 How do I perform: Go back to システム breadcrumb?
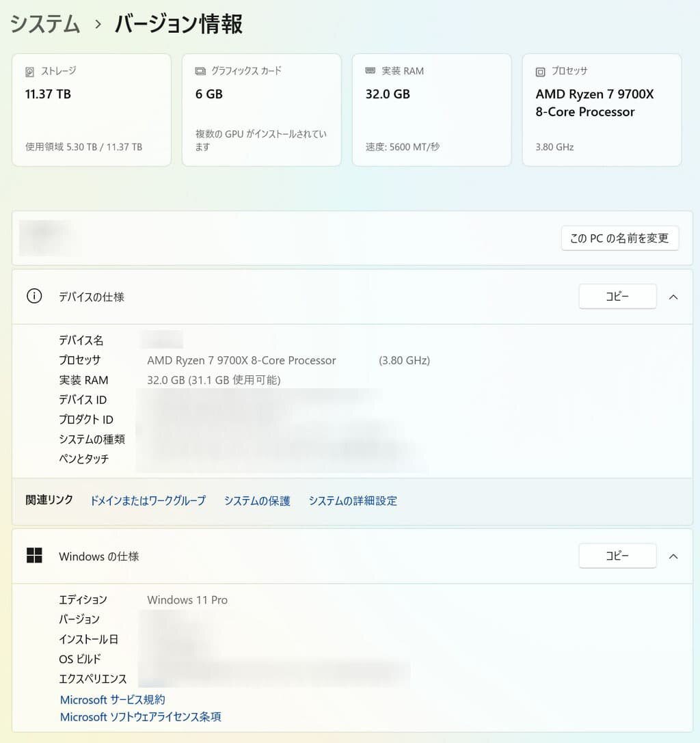45,24
